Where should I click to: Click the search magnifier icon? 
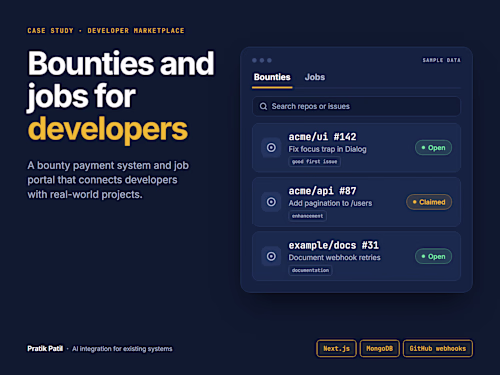coord(263,106)
